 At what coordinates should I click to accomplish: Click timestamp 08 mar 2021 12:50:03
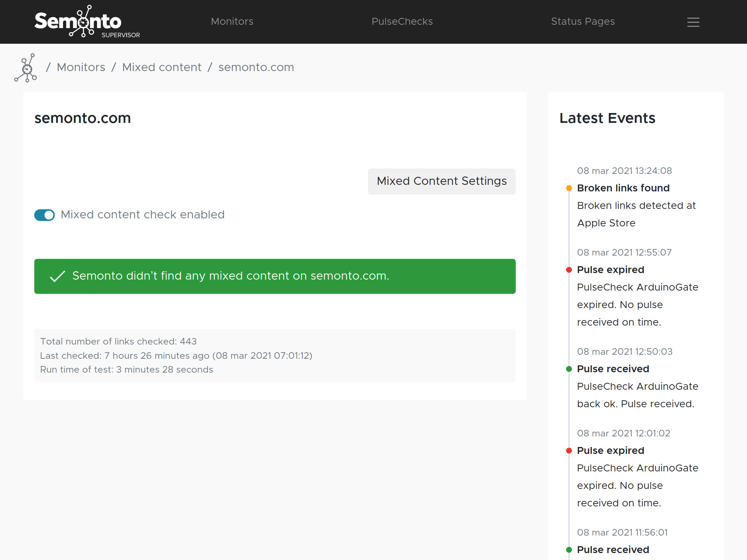point(625,352)
